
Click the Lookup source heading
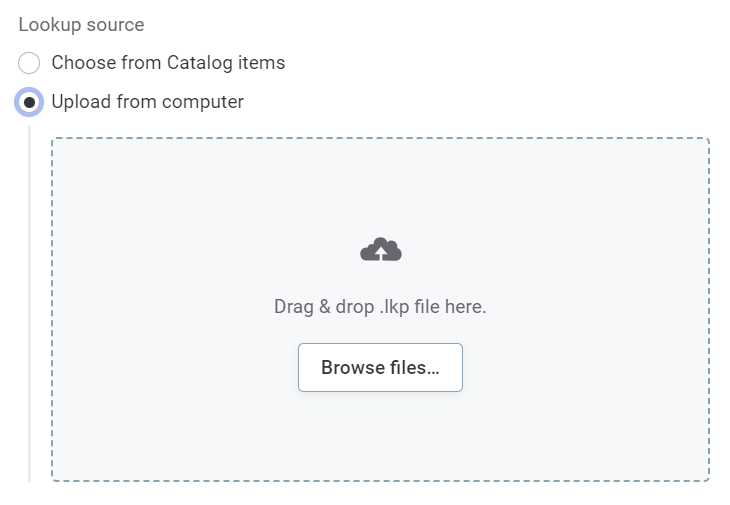point(81,25)
